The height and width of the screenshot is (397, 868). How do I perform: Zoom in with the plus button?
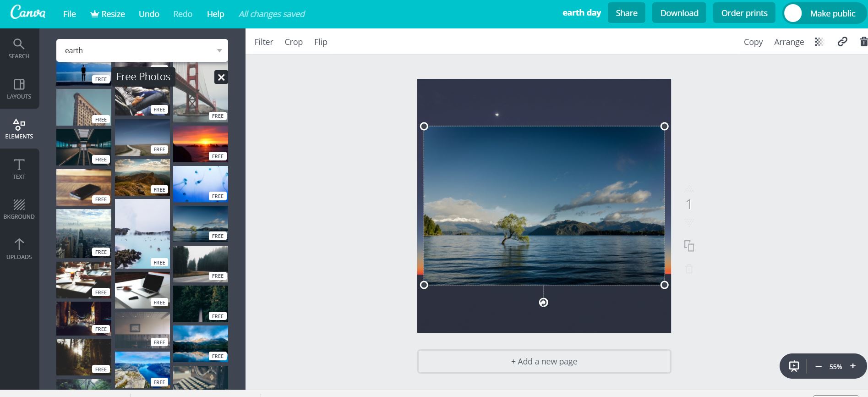click(853, 366)
